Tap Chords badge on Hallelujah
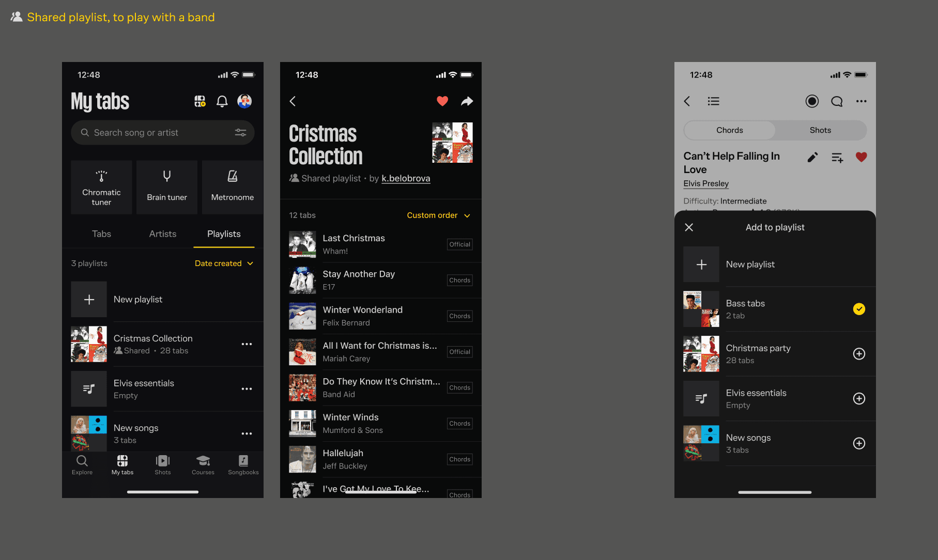938x560 pixels. [459, 459]
